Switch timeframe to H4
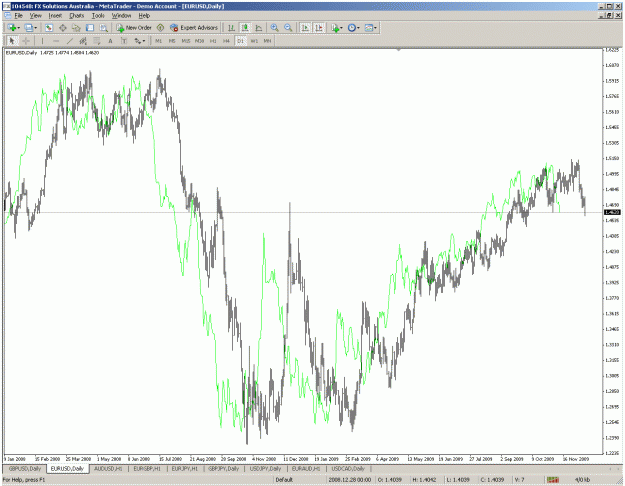Image resolution: width=625 pixels, height=486 pixels. click(226, 41)
